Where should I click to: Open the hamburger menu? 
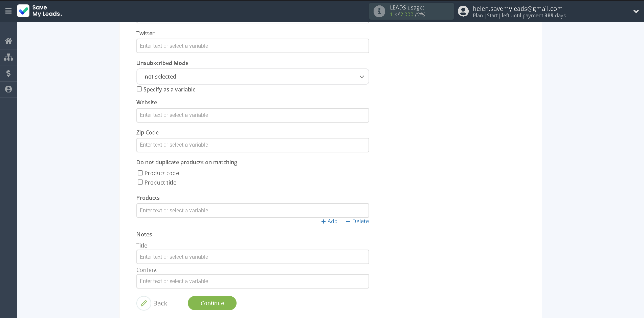pyautogui.click(x=8, y=11)
